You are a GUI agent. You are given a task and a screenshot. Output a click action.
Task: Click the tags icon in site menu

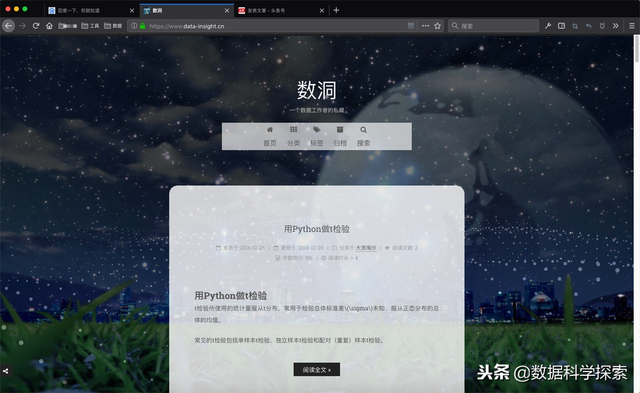point(317,129)
